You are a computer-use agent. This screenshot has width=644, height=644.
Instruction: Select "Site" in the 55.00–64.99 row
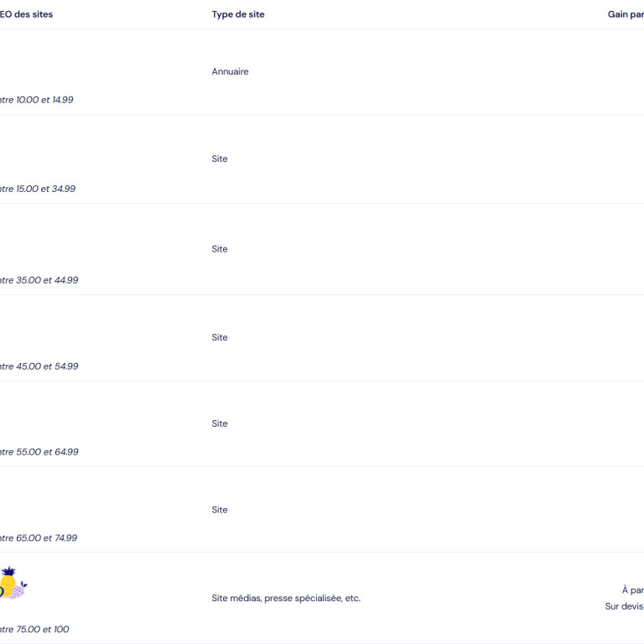pos(220,423)
